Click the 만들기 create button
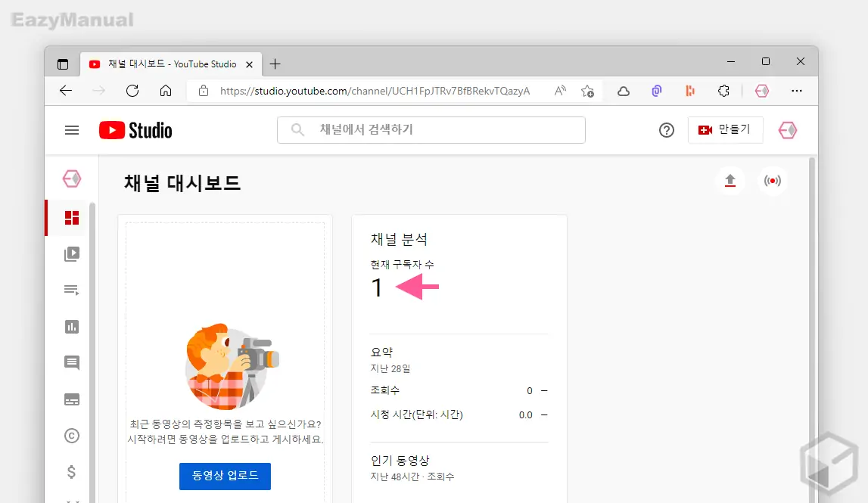The image size is (868, 503). click(x=725, y=130)
